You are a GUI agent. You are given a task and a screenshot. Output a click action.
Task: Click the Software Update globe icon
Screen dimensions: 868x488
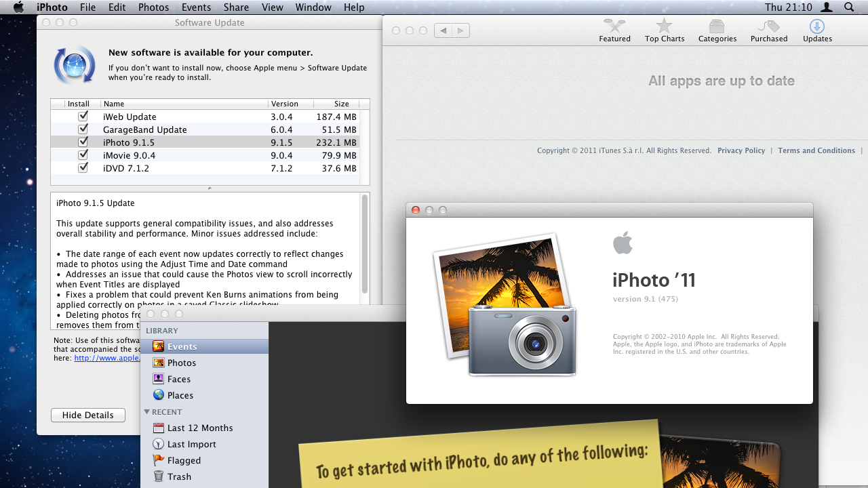pos(75,65)
